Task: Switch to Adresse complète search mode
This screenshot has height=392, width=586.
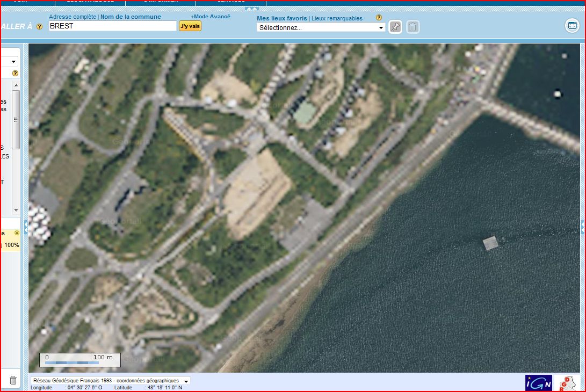Action: 73,17
